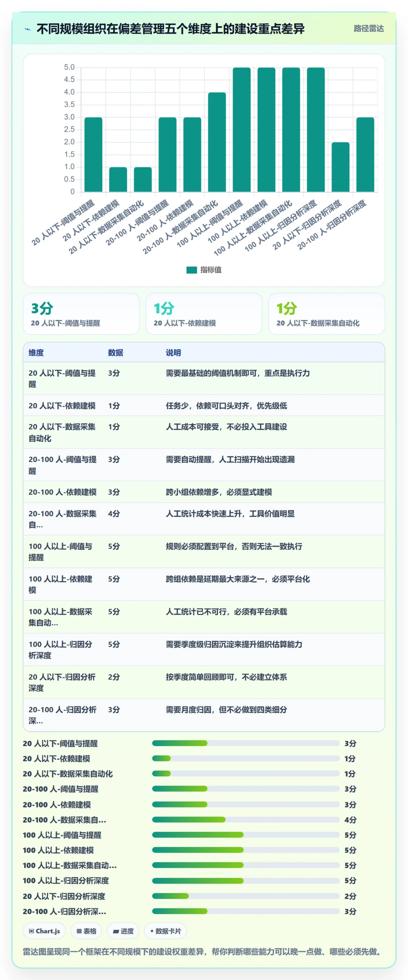Click progress label 20-100 人-阈值与提醒
This screenshot has height=980, width=408.
tap(60, 789)
